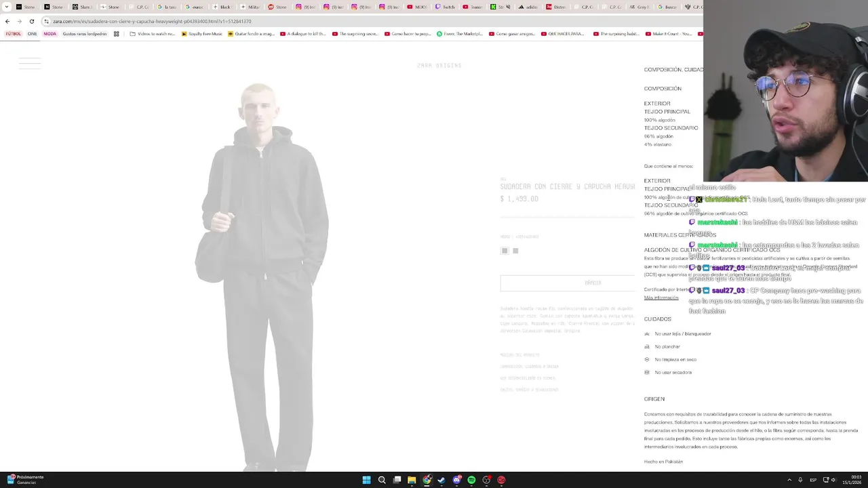Open Task View on taskbar
Viewport: 868px width, 488px height.
[397, 480]
